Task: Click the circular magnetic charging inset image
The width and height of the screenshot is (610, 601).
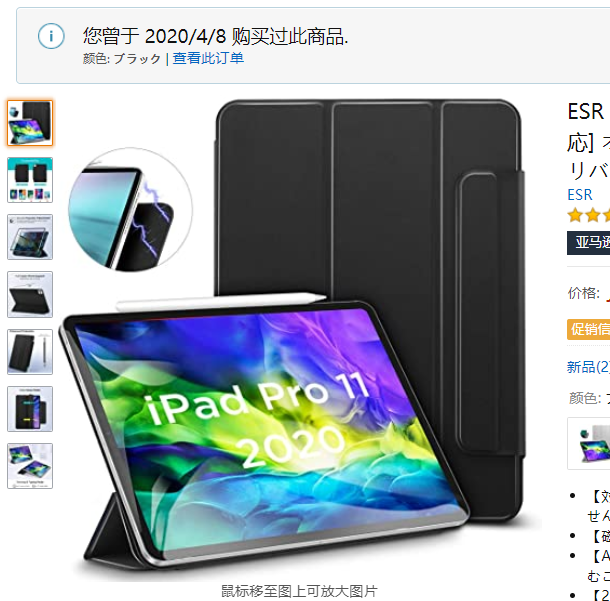Action: tap(130, 209)
